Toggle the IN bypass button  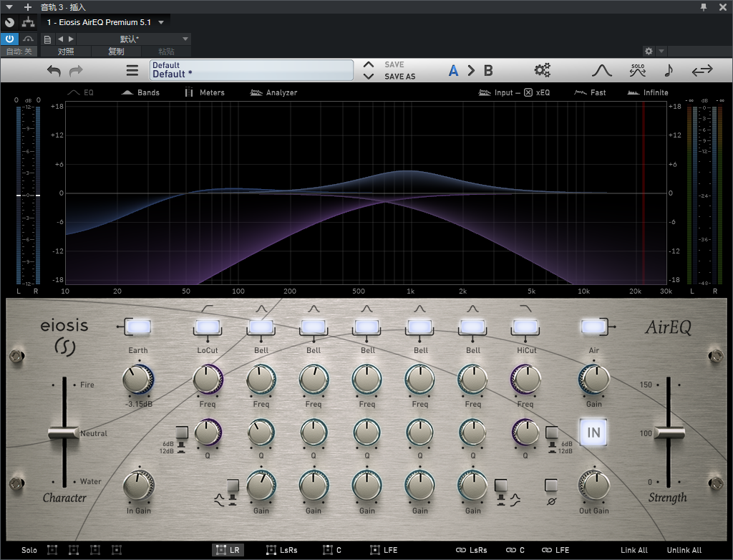pos(593,432)
